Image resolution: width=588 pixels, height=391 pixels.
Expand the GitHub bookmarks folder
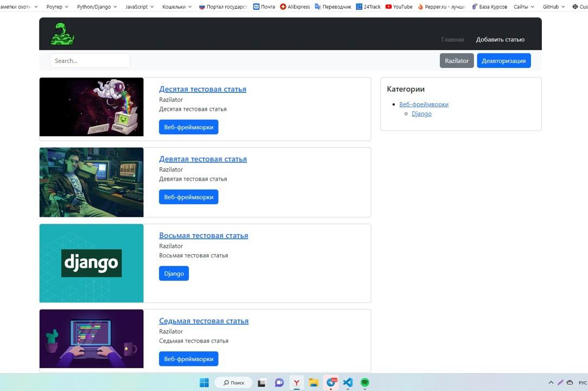[553, 7]
